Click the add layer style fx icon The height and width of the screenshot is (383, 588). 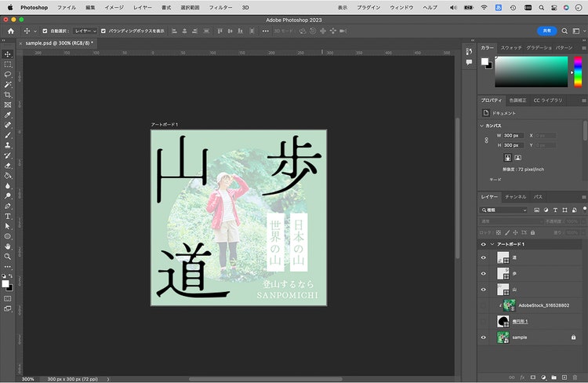[x=522, y=378]
